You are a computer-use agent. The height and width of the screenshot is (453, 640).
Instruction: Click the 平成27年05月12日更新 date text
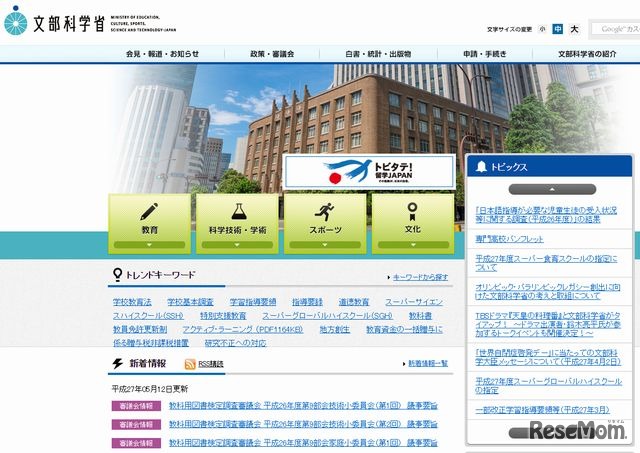pos(150,389)
